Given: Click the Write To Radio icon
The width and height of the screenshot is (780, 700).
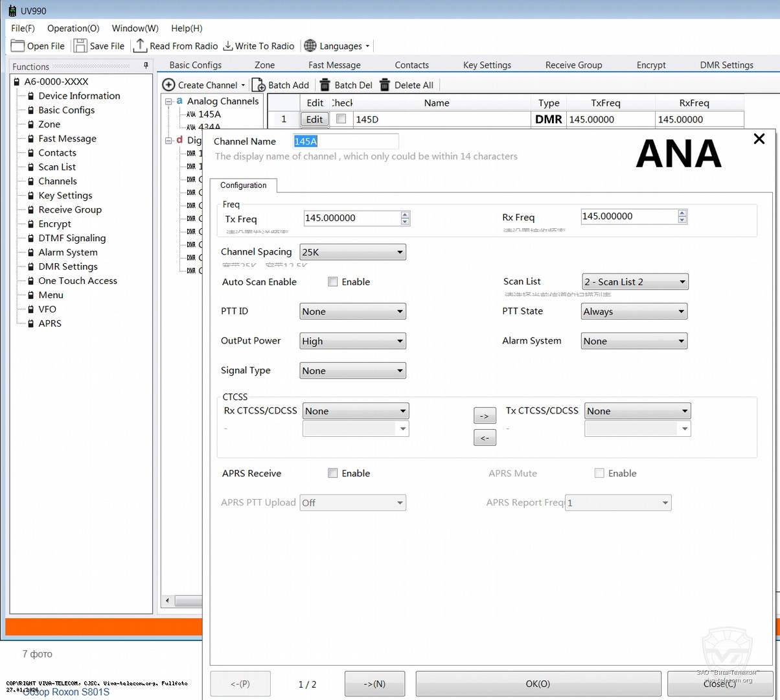Looking at the screenshot, I should [228, 46].
